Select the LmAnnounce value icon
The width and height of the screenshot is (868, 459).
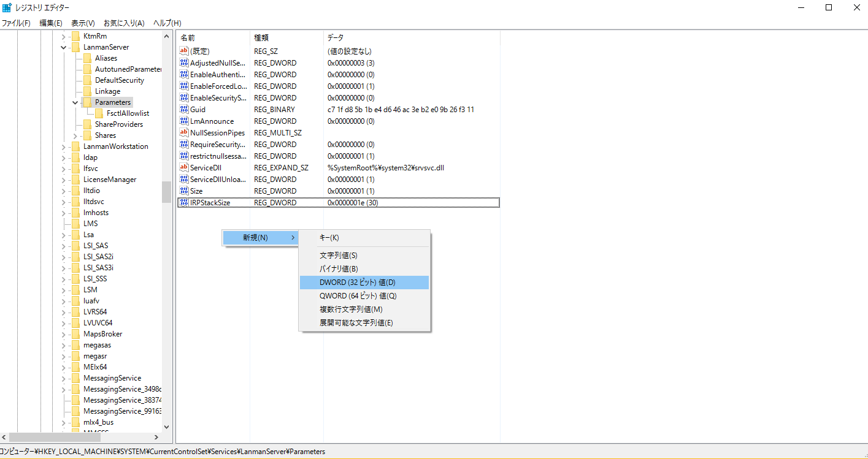click(x=183, y=121)
